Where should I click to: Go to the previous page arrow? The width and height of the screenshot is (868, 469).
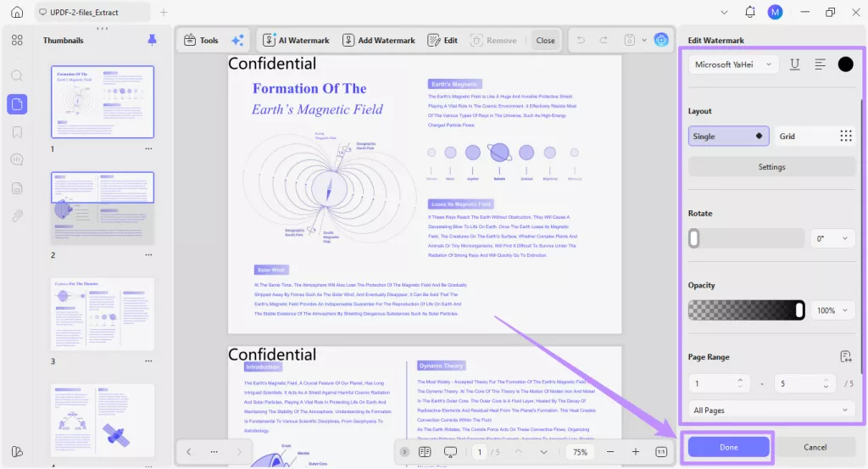518,452
